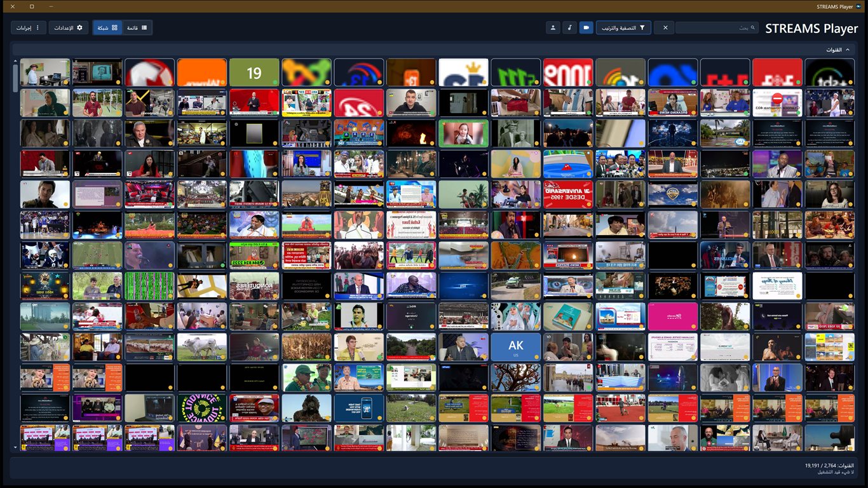The image size is (868, 488).
Task: Open الإعدادات settings
Action: [x=69, y=28]
